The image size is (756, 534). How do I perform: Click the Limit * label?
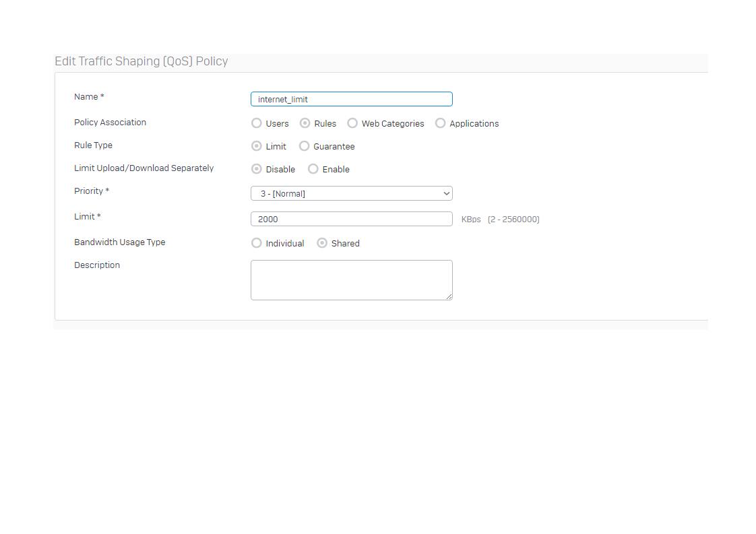88,217
